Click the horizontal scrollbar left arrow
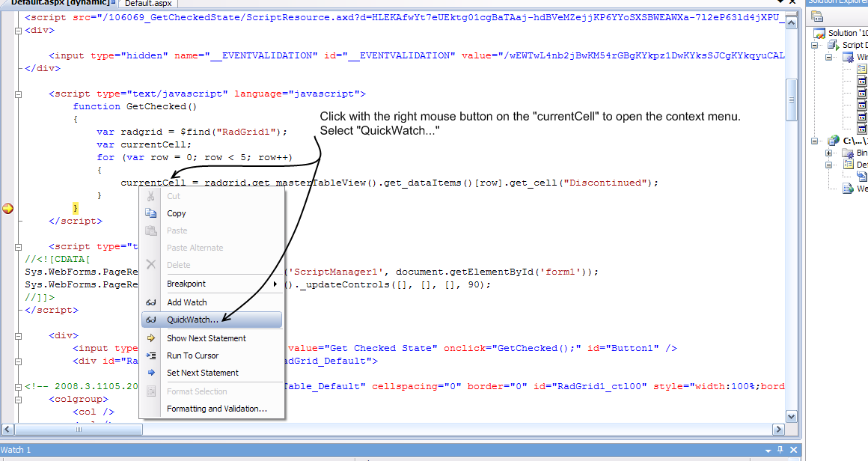 click(7, 429)
